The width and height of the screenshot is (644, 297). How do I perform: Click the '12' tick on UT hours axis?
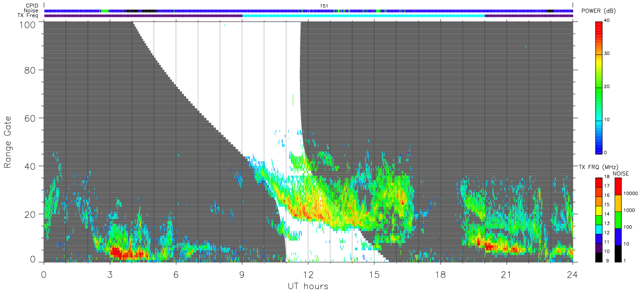(x=308, y=274)
